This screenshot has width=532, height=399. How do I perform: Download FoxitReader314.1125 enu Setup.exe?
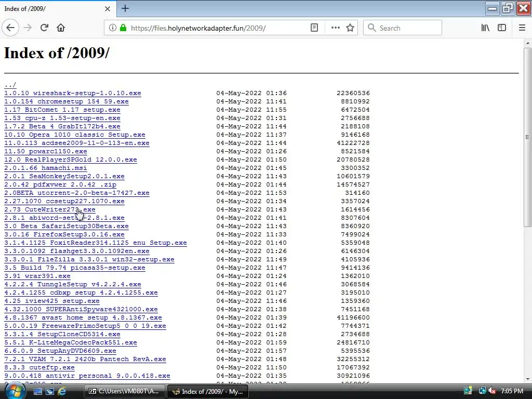(x=96, y=243)
